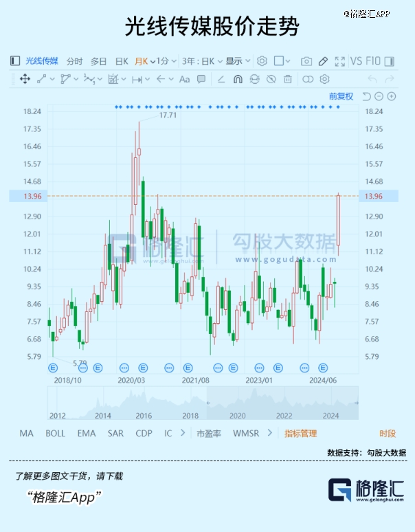
Task: Open the 1分 interval dropdown
Action: (x=166, y=61)
